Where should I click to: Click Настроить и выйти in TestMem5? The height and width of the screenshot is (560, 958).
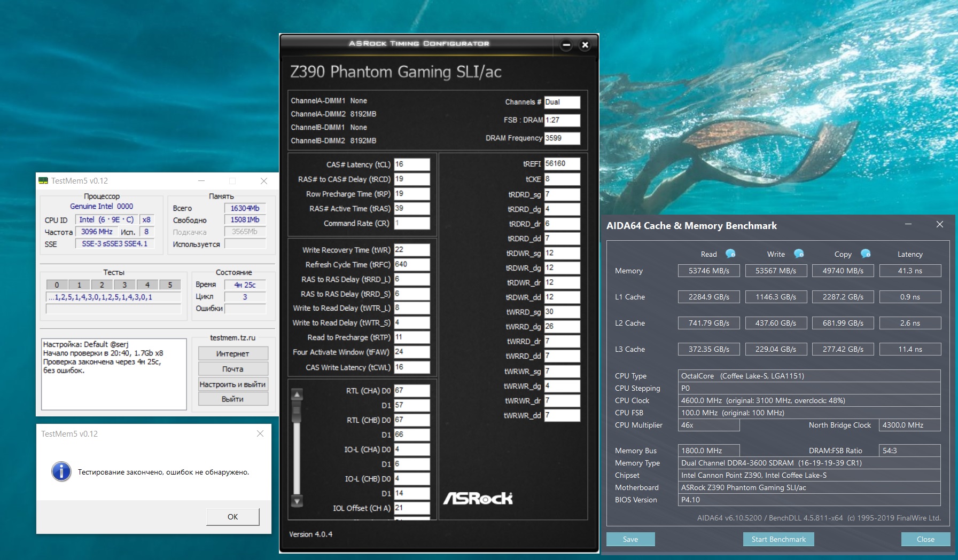(233, 384)
